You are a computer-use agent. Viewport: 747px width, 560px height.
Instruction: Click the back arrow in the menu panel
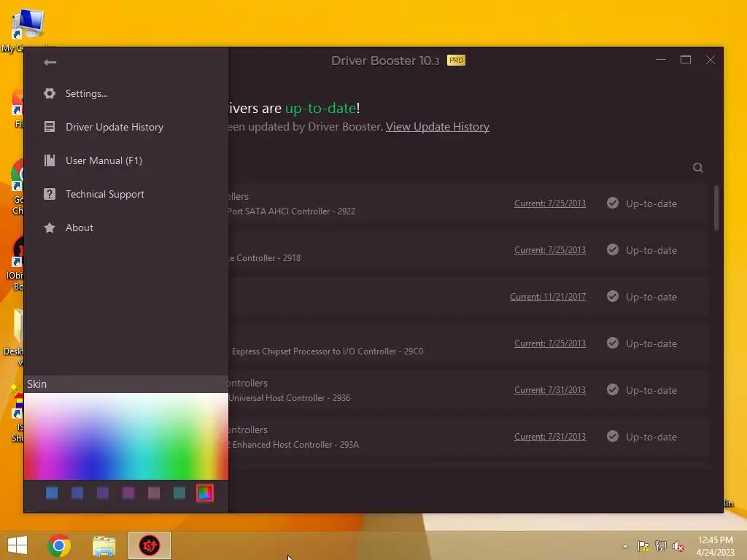pos(50,63)
